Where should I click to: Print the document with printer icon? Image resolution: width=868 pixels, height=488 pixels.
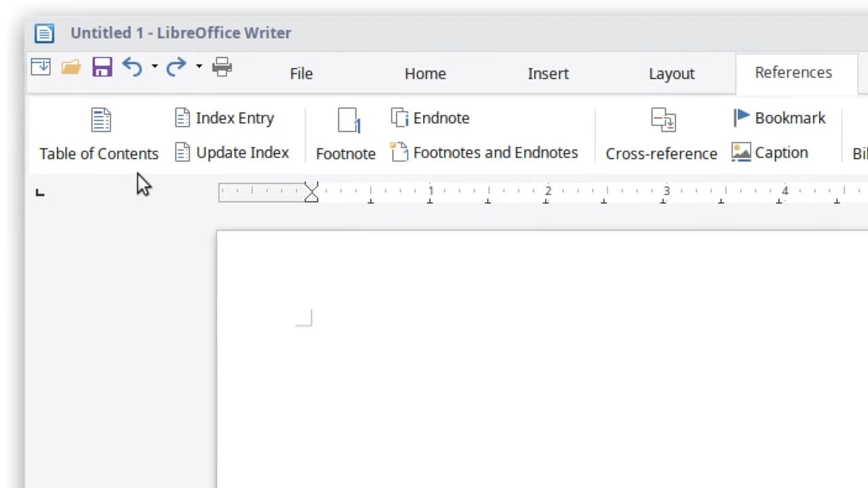222,67
